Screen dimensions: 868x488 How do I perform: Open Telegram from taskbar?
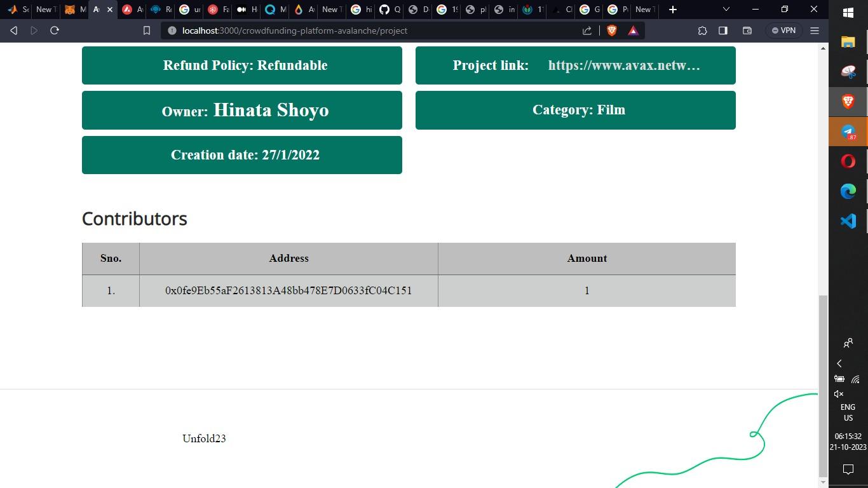coord(848,132)
